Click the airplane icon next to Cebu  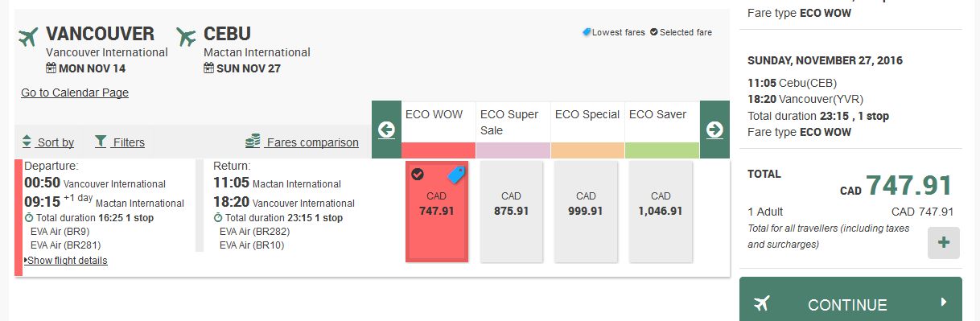click(x=186, y=36)
